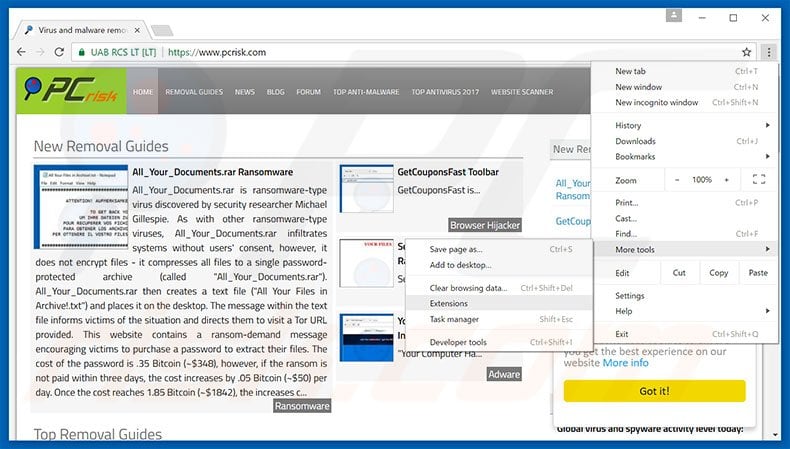Click the green padlock security icon
The height and width of the screenshot is (449, 790).
[x=81, y=52]
